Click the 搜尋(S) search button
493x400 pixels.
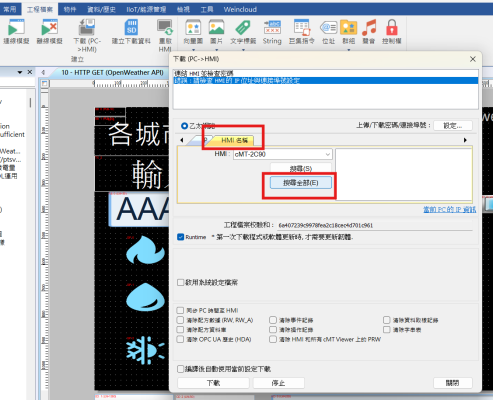(301, 168)
